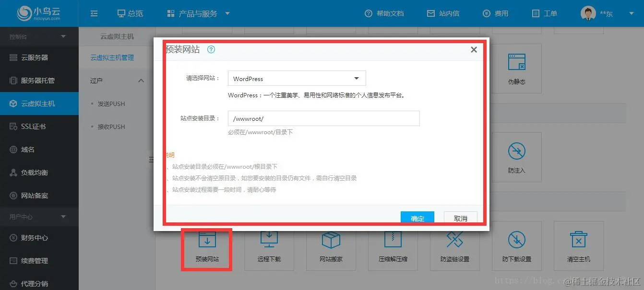This screenshot has height=290, width=644.
Task: Collapse the 用户中心 section
Action: [63, 217]
